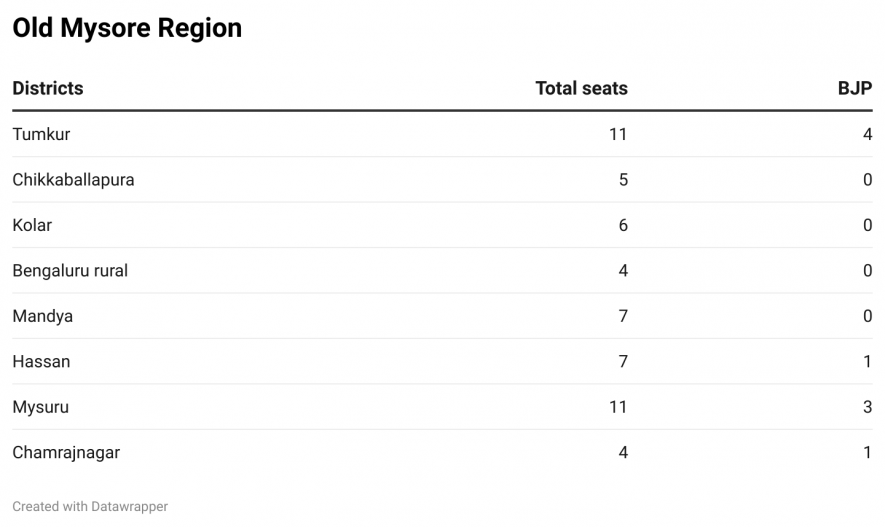Select Tumkur's BJP seats value 4

coord(867,134)
